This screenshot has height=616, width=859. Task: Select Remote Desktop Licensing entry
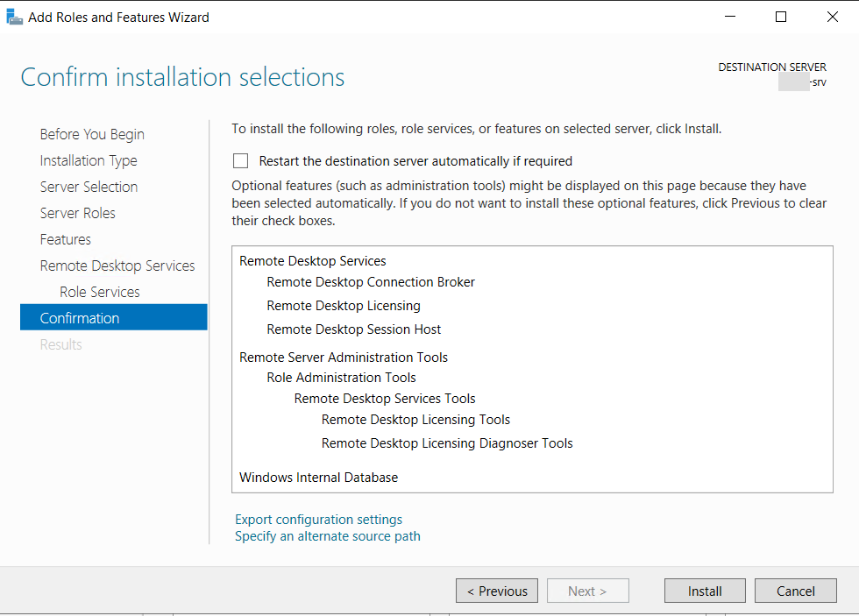pyautogui.click(x=344, y=306)
